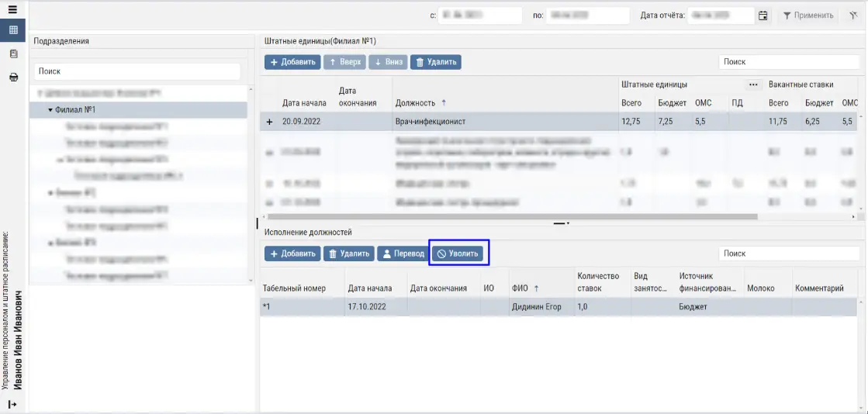Viewport: 868px width, 414px height.
Task: Select the Дидинин Егор employee row
Action: point(536,307)
